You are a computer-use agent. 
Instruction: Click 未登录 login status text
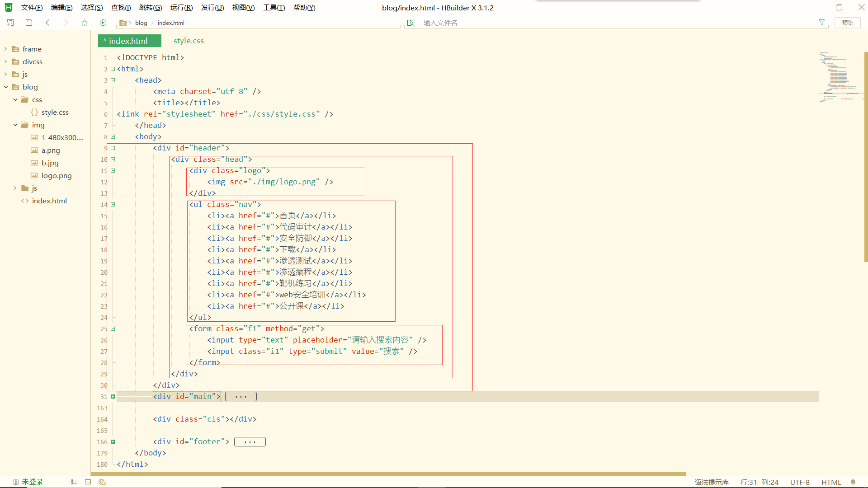point(33,482)
